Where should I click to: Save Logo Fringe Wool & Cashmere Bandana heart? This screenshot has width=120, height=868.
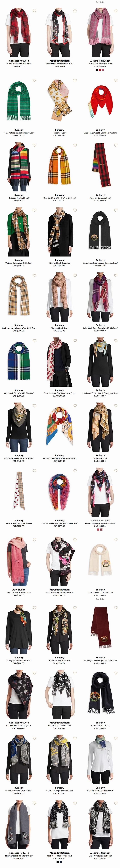pyautogui.click(x=116, y=80)
